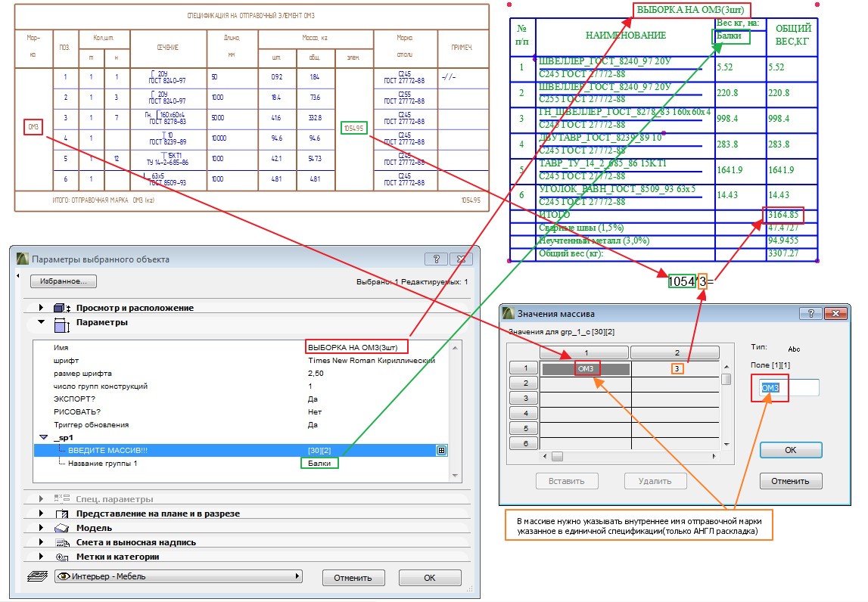Select column header 1 in array table
Image resolution: width=868 pixels, height=602 pixels.
585,352
